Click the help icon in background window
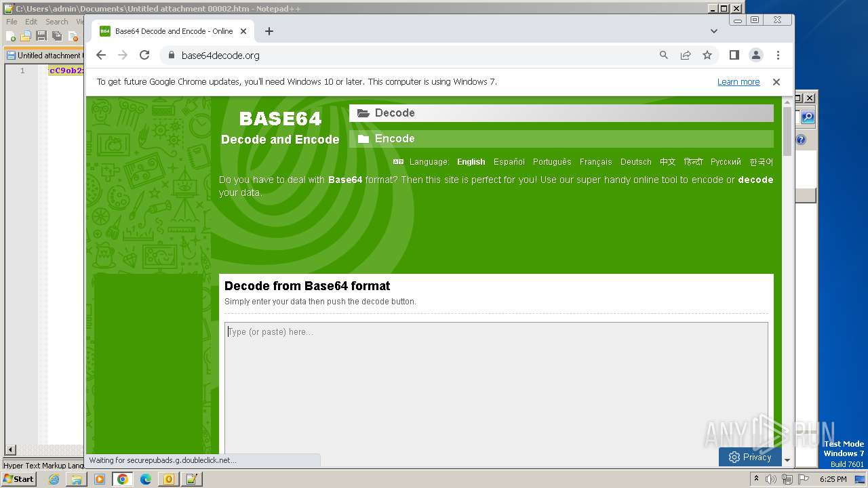 pyautogui.click(x=801, y=140)
